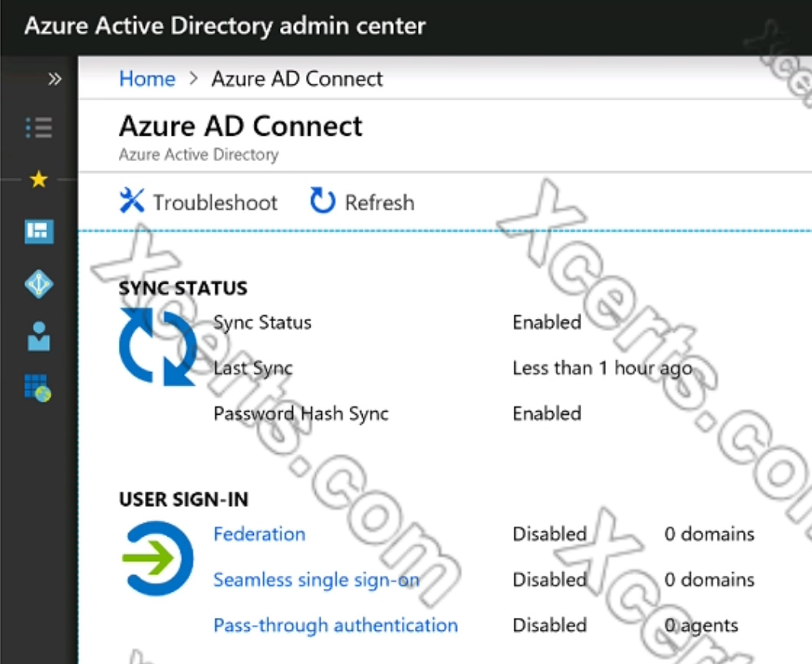The height and width of the screenshot is (664, 812).
Task: Click the Troubleshoot button label
Action: click(x=215, y=202)
